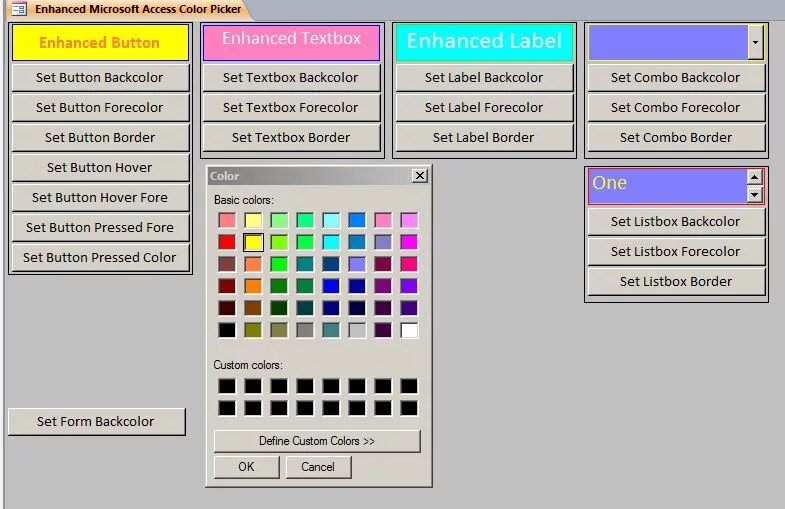The width and height of the screenshot is (785, 509).
Task: Pick the light pink-red top-left basic swatch
Action: pos(227,220)
